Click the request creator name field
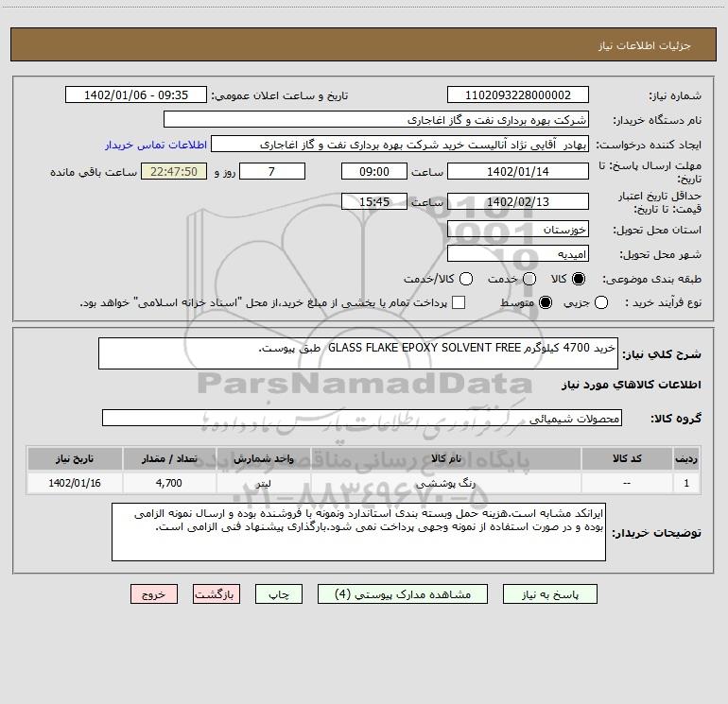This screenshot has height=704, width=728. point(400,145)
